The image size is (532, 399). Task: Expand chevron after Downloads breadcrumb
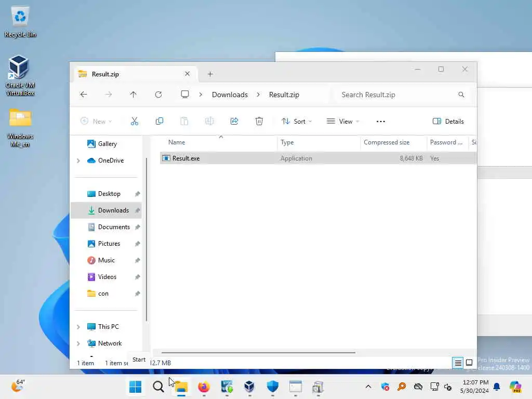click(258, 95)
